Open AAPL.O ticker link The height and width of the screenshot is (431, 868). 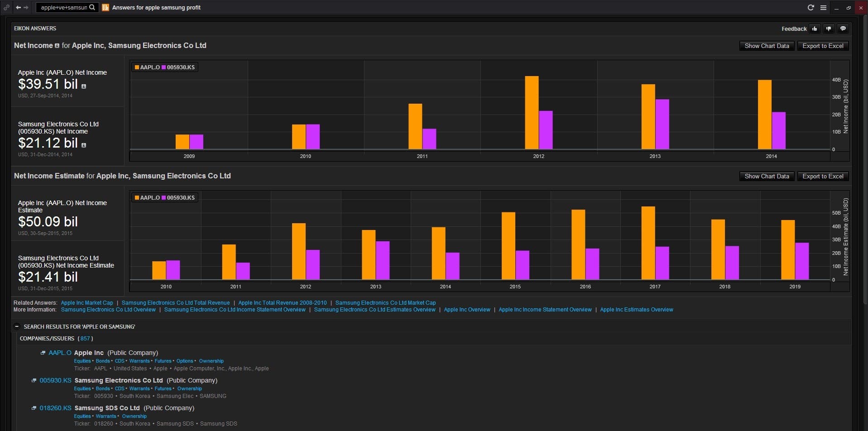click(60, 353)
